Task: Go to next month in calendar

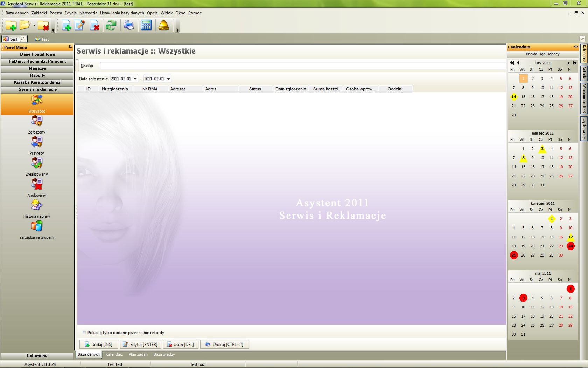Action: [568, 63]
